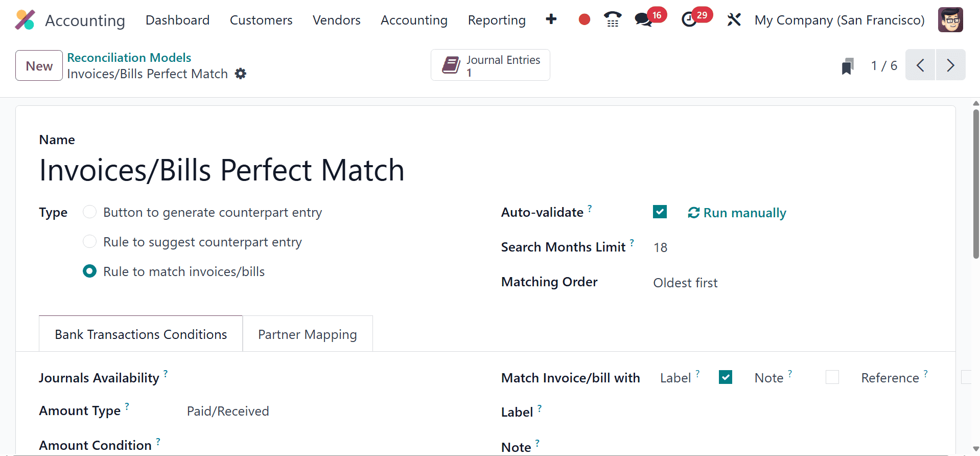The image size is (980, 456).
Task: Follow the Reconciliation Models breadcrumb link
Action: pos(129,57)
